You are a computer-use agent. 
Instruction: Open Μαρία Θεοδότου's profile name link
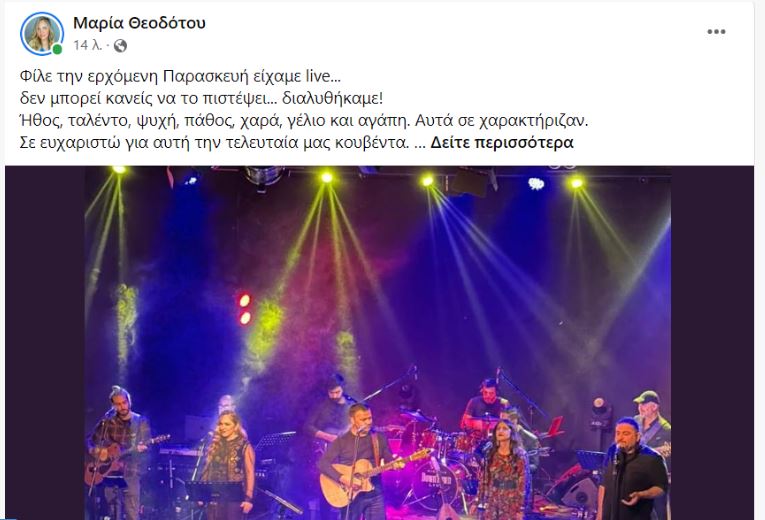[140, 23]
